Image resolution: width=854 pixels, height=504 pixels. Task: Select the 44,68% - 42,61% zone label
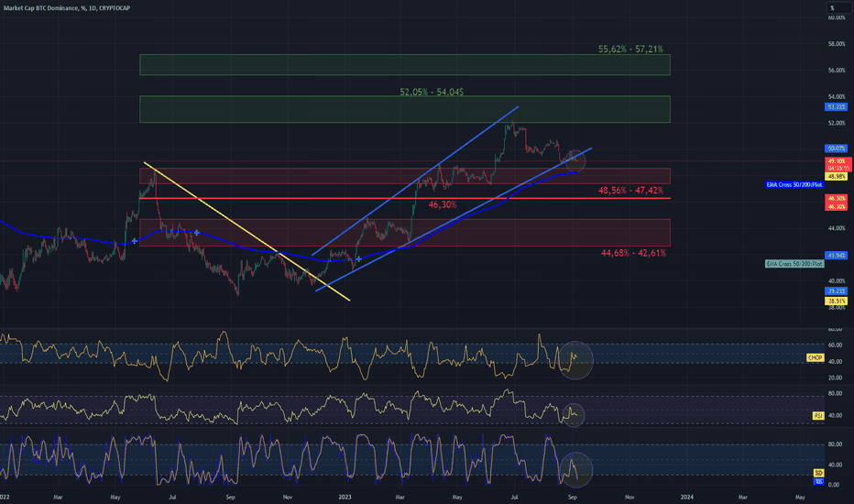633,253
